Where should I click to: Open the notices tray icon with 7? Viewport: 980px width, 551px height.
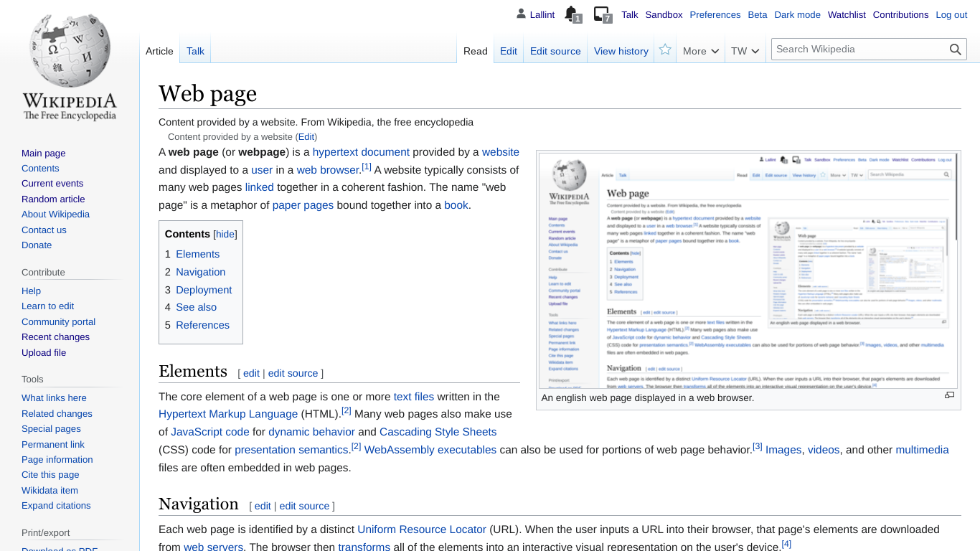603,14
